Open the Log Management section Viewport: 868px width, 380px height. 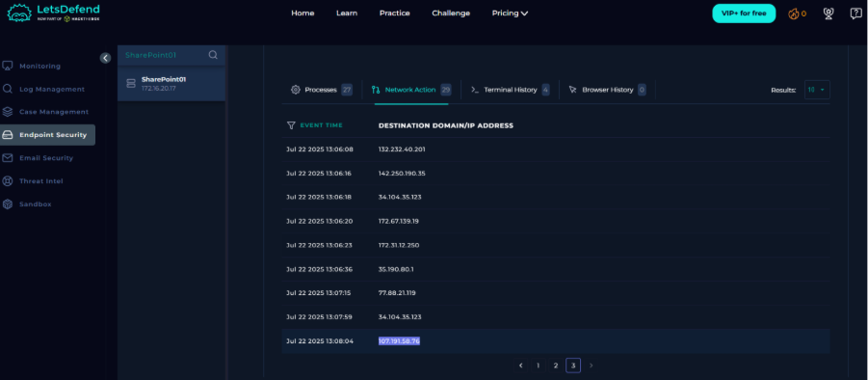pos(52,89)
